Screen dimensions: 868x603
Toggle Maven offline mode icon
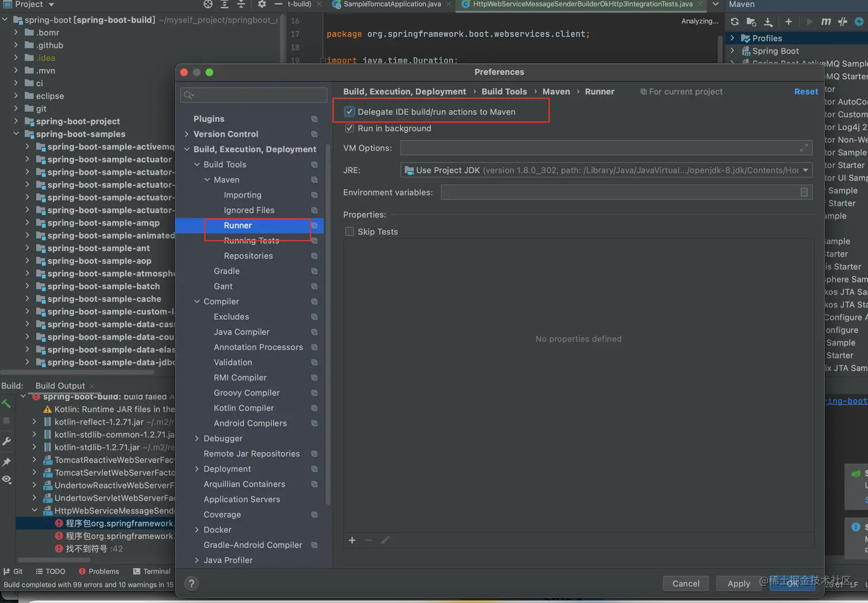click(842, 22)
